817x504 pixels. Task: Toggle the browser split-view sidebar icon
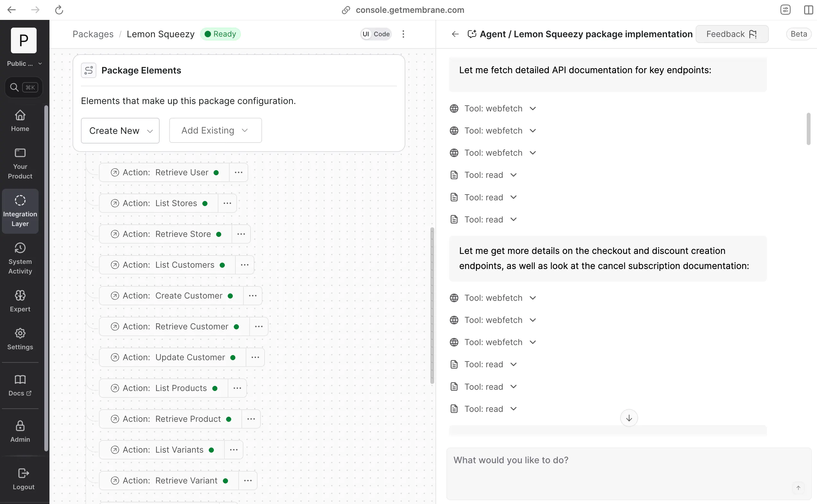click(808, 10)
